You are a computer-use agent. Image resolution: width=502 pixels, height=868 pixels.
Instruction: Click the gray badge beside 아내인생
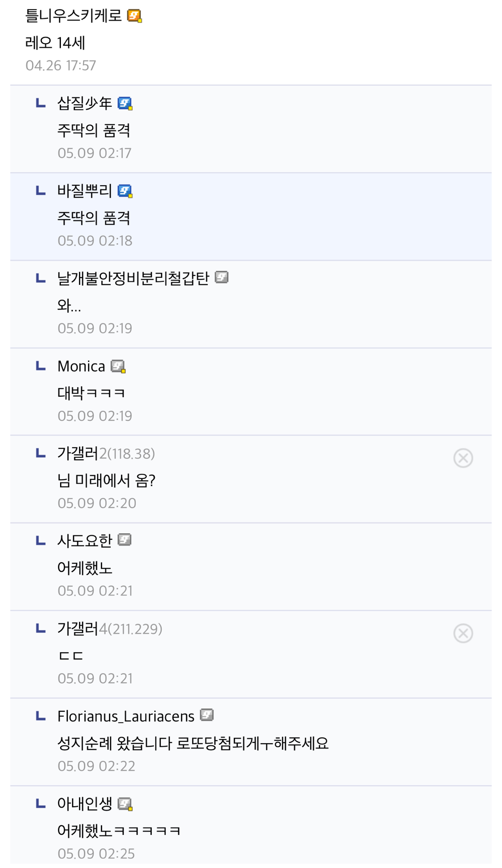(x=125, y=804)
